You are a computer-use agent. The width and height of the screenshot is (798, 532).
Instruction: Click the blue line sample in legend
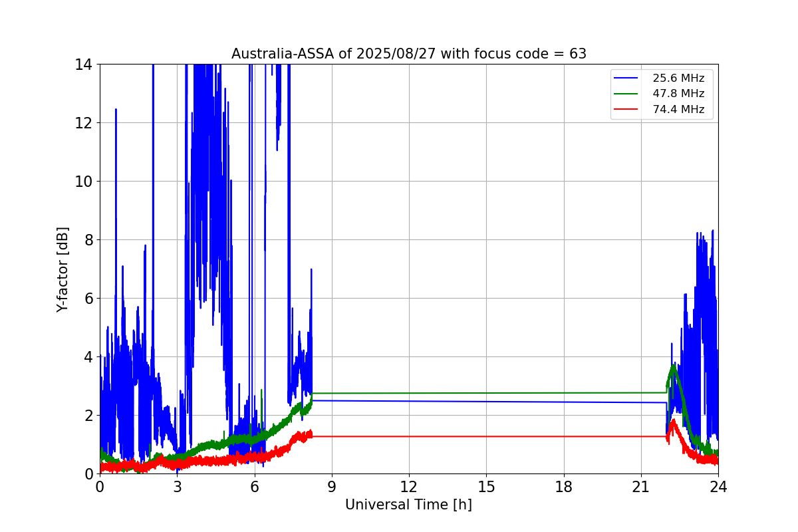point(626,78)
